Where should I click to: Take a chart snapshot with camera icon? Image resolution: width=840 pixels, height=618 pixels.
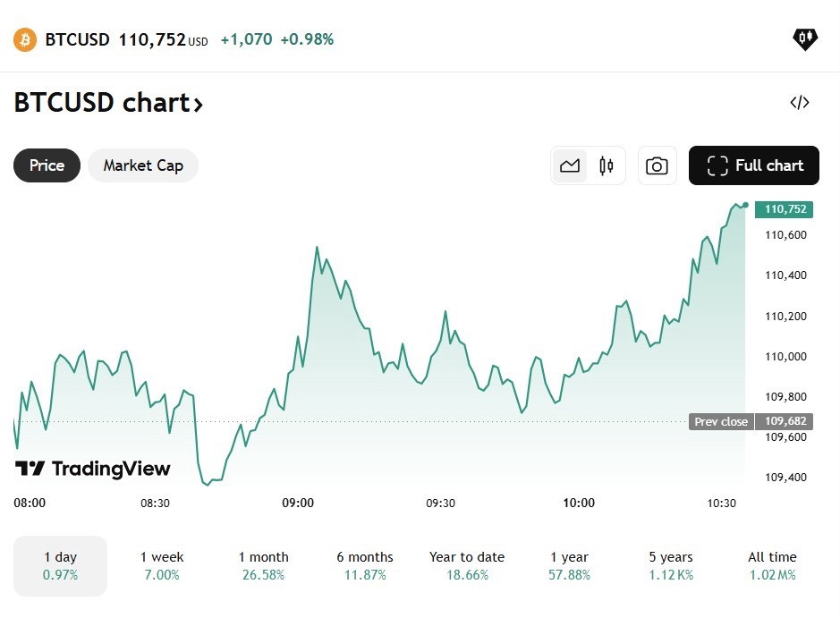point(657,165)
